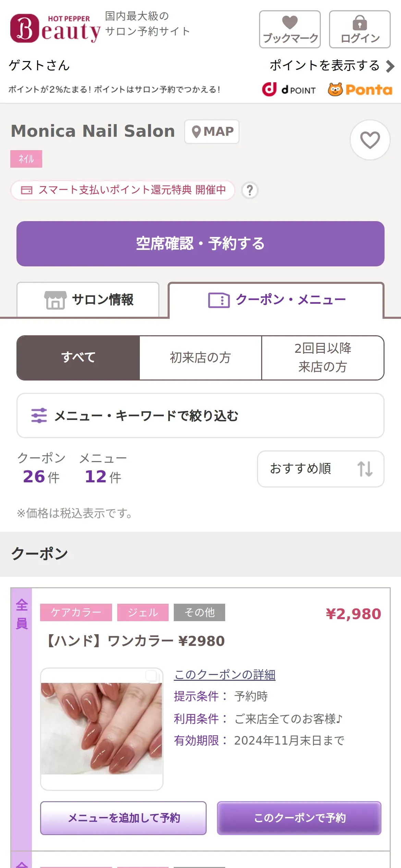Open bookmarks via the heart icon button
Viewport: 401px width, 868px height.
point(290,29)
